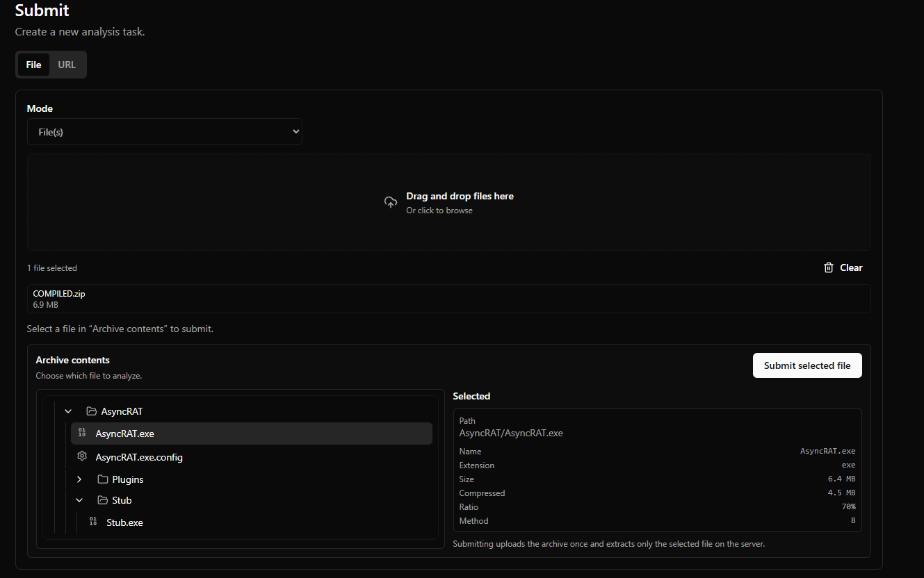Click the path value AsyncRAT/AsyncRAT.exe

(511, 433)
